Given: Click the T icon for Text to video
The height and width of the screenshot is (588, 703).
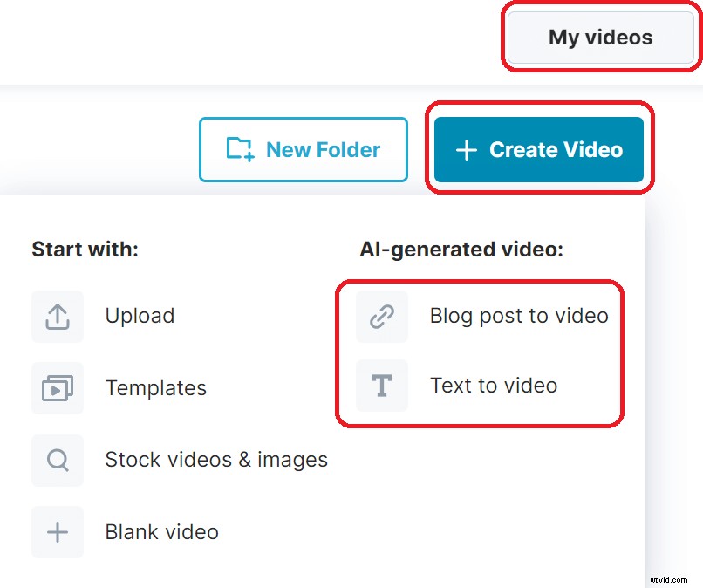Looking at the screenshot, I should click(x=382, y=386).
